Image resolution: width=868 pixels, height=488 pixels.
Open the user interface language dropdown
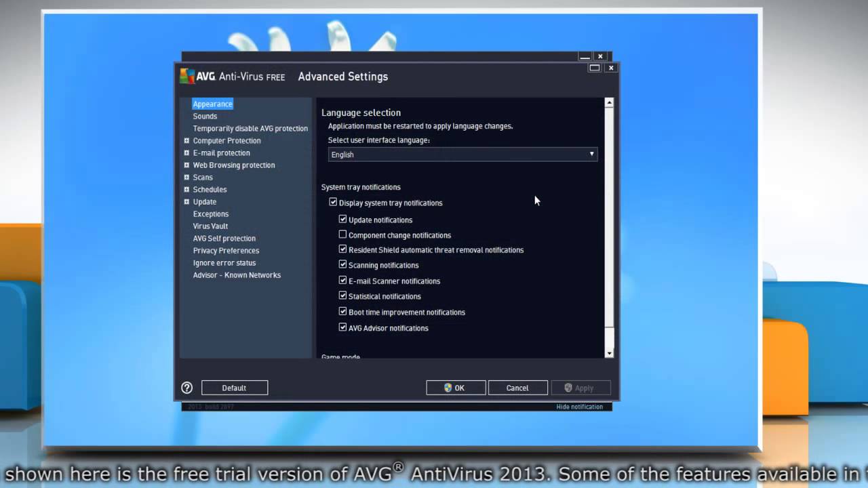[462, 155]
